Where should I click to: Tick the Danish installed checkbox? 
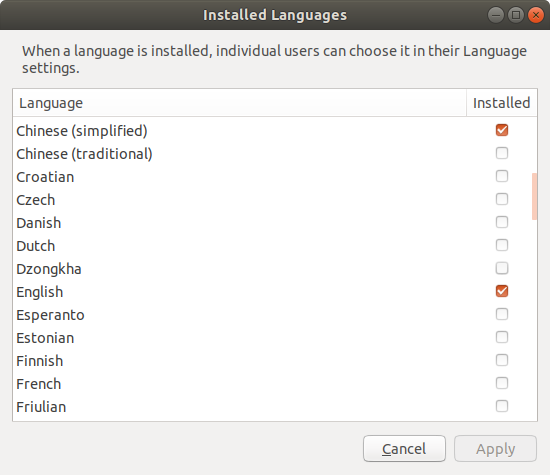click(502, 222)
